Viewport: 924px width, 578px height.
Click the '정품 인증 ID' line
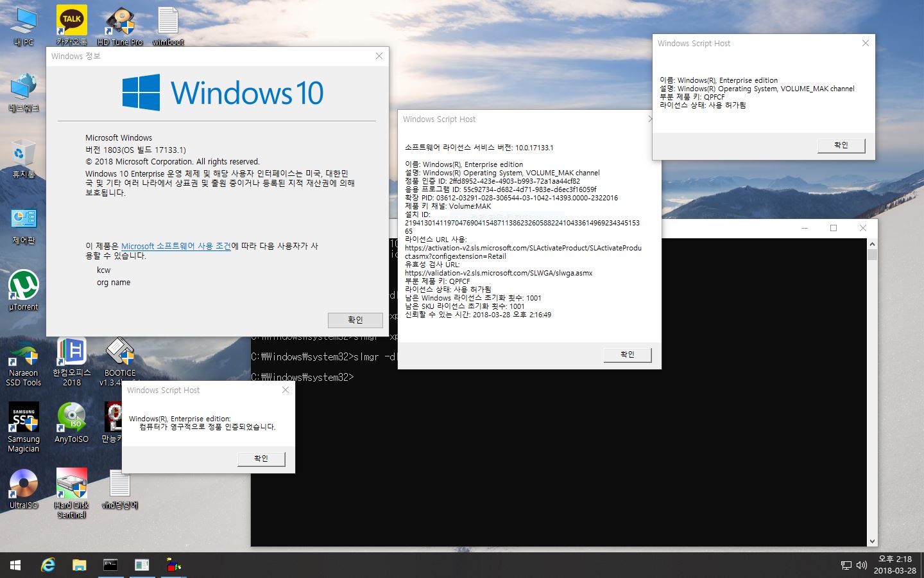(492, 181)
